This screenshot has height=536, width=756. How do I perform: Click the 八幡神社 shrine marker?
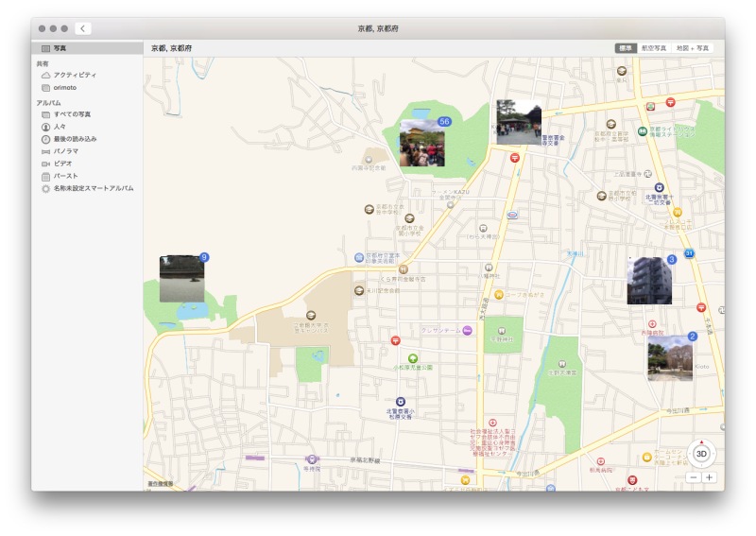pyautogui.click(x=489, y=268)
